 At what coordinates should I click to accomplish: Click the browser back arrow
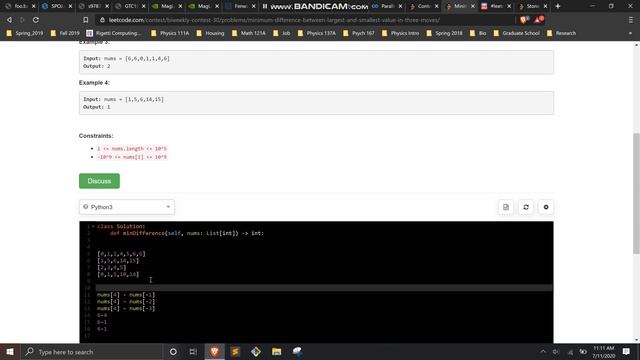9,20
